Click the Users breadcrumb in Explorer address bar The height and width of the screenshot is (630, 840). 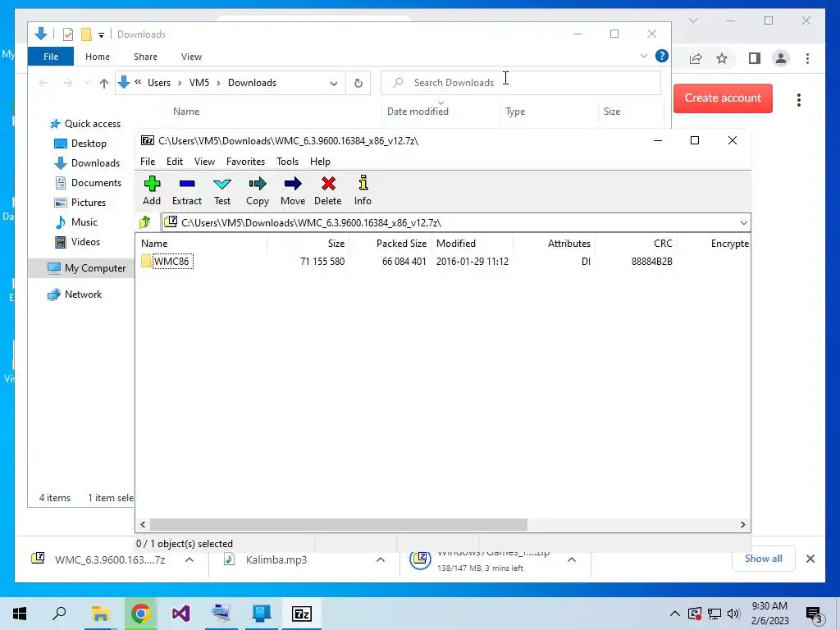click(159, 83)
